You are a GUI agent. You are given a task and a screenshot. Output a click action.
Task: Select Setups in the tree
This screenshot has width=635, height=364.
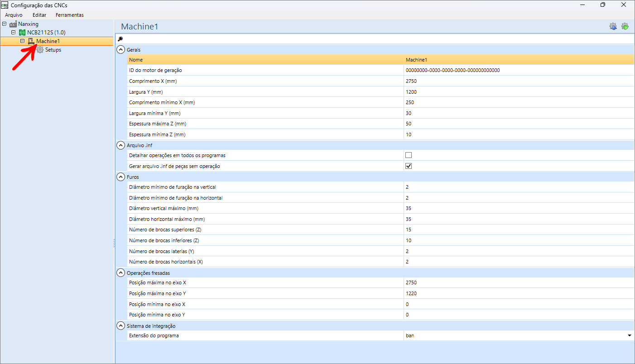(53, 50)
